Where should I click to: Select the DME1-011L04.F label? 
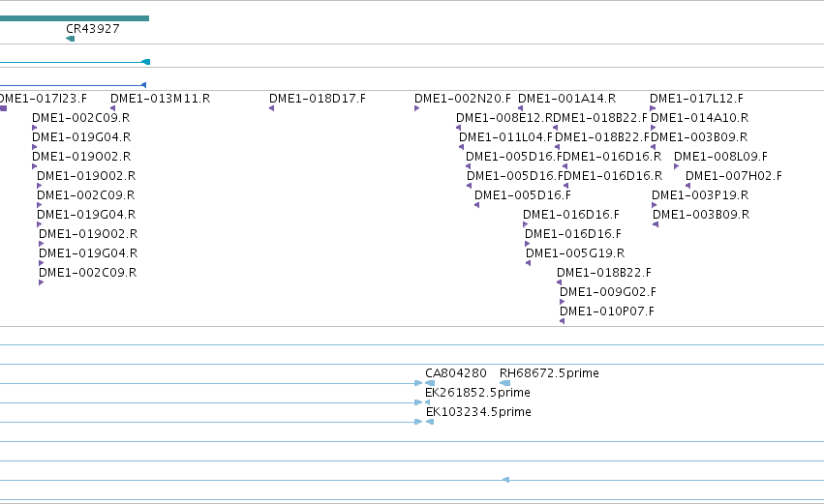click(x=506, y=137)
